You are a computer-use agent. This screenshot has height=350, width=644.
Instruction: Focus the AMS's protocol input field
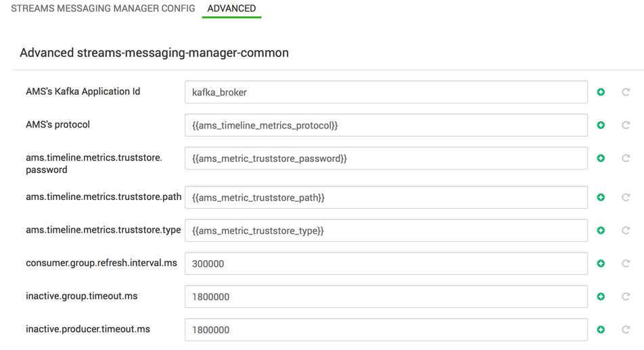pos(386,125)
